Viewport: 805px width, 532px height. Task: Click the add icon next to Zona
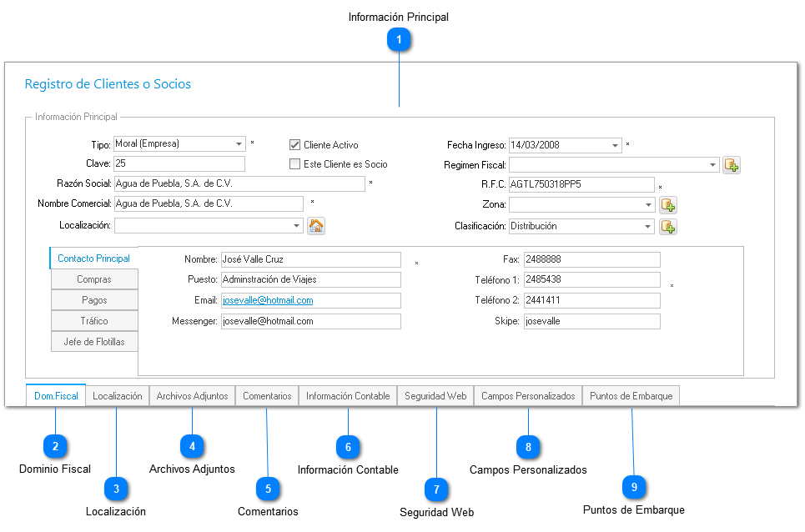pyautogui.click(x=668, y=205)
